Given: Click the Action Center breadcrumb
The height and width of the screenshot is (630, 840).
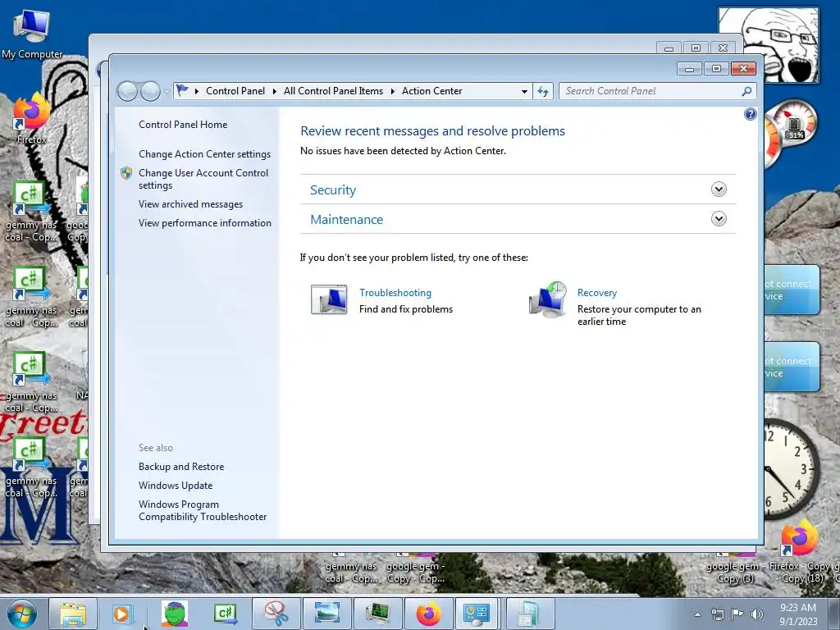Looking at the screenshot, I should [431, 91].
